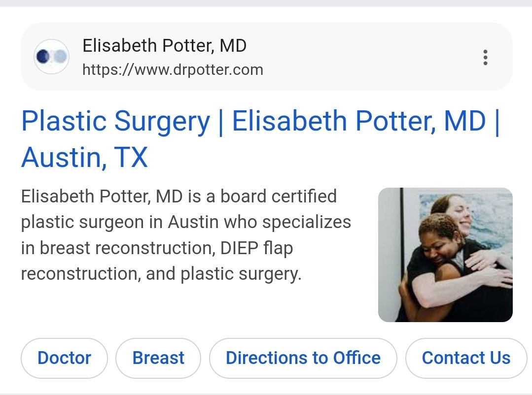Viewport: 532px width, 395px height.
Task: Click the drpotter.com site favicon
Action: point(51,57)
